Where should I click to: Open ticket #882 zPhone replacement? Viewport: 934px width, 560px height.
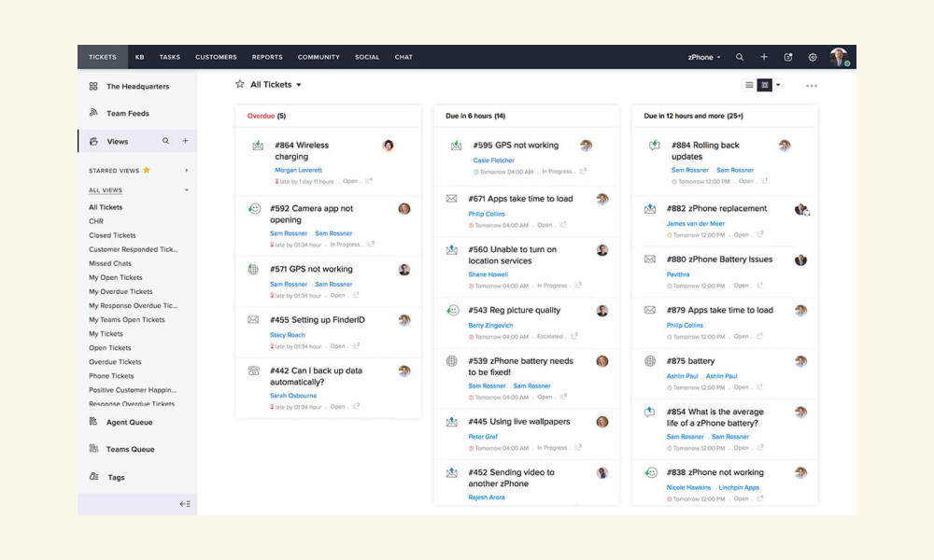716,208
